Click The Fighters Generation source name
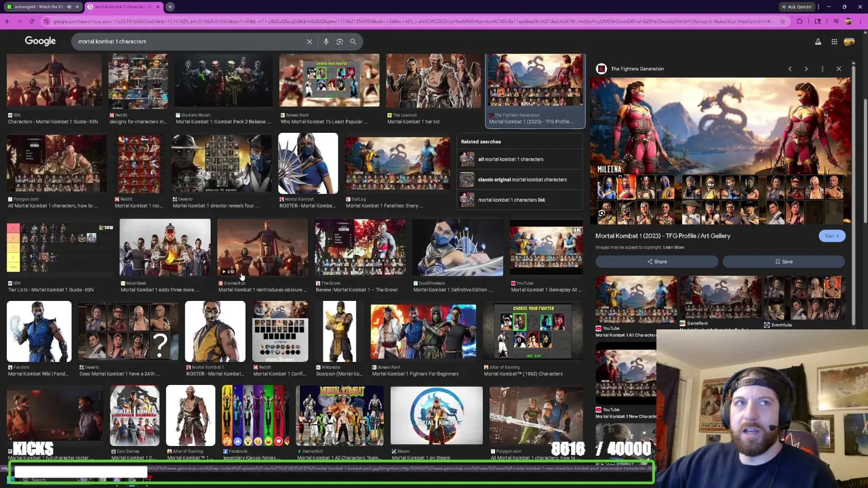 [637, 68]
